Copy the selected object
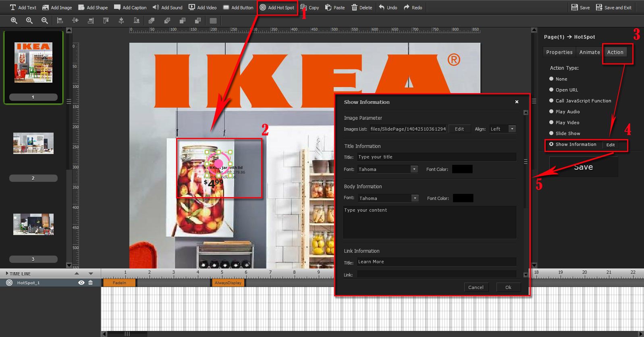 pyautogui.click(x=310, y=7)
